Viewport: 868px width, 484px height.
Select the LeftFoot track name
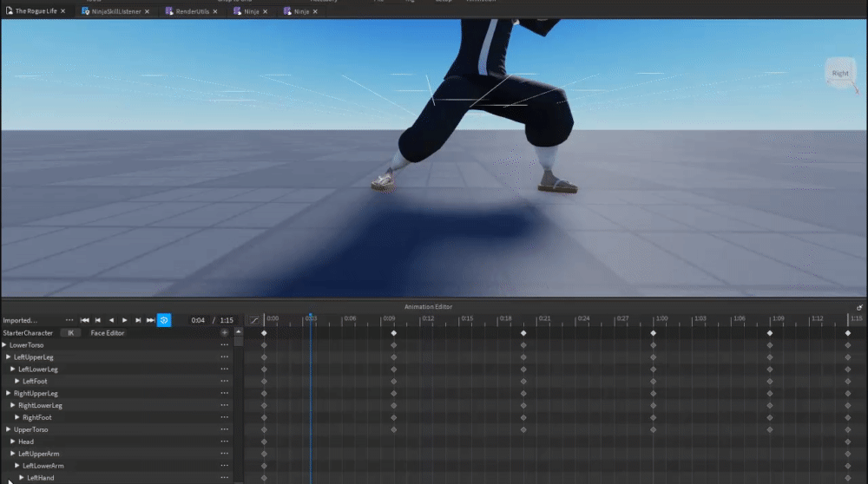[35, 381]
